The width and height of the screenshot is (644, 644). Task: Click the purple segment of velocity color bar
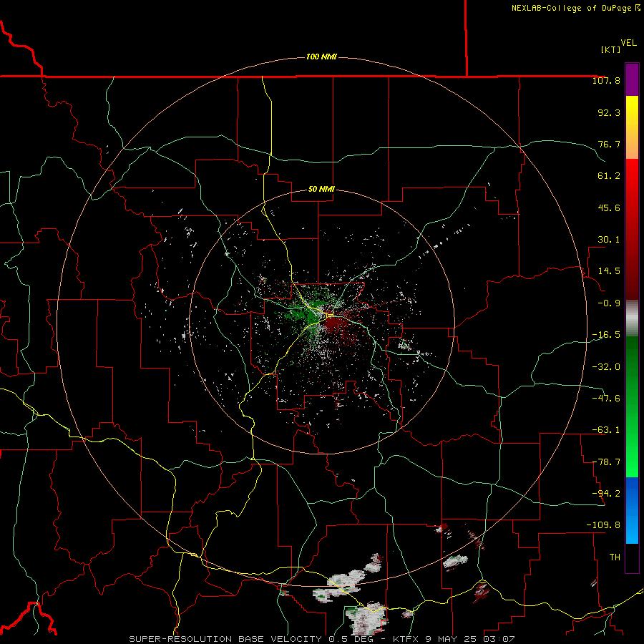[632, 79]
